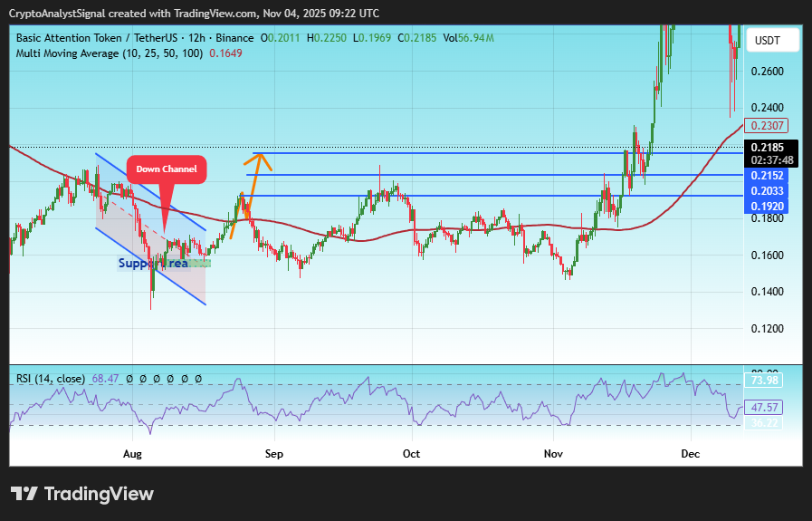
Task: Click the Down Channel red callout
Action: (x=167, y=169)
